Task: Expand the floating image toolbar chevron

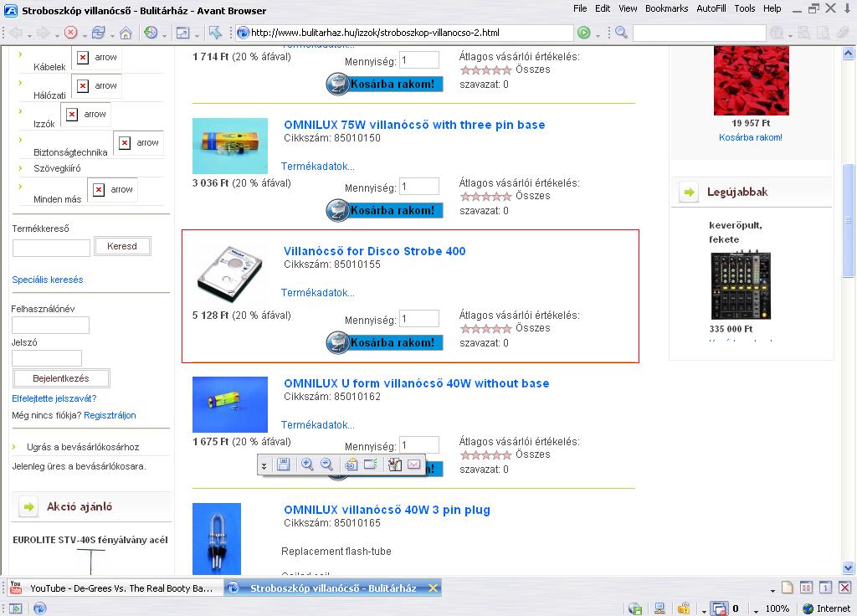Action: point(264,465)
